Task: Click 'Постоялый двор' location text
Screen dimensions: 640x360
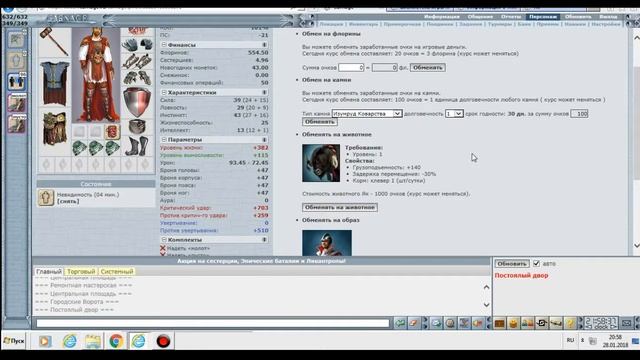Action: 521,276
